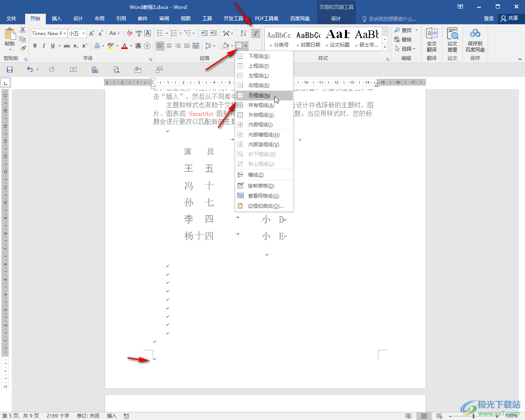Toggle Superscript formatting

(x=85, y=46)
